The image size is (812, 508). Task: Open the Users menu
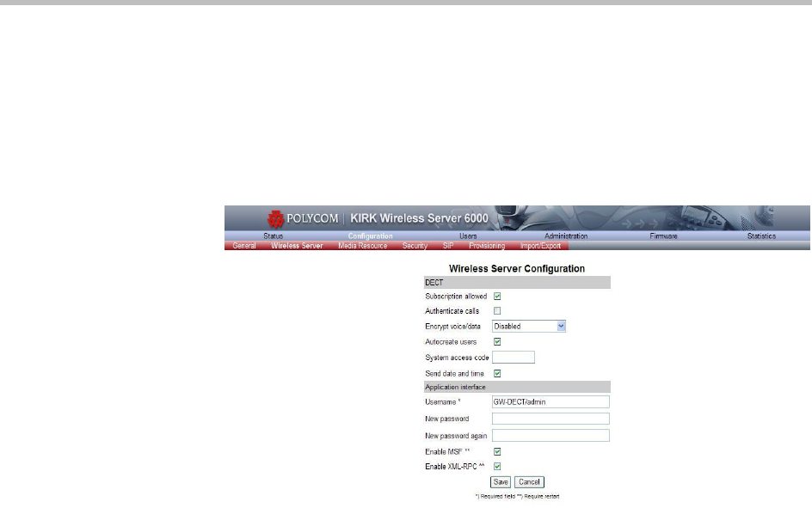click(468, 236)
